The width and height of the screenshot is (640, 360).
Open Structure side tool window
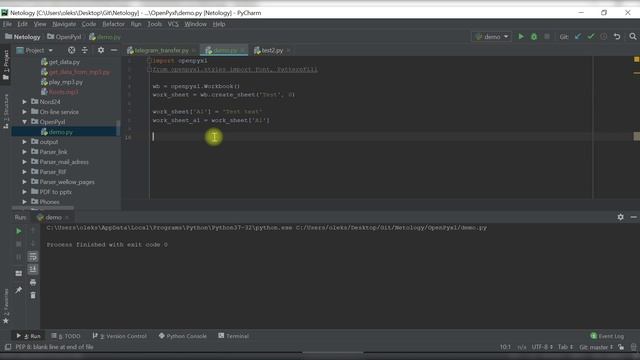point(6,111)
